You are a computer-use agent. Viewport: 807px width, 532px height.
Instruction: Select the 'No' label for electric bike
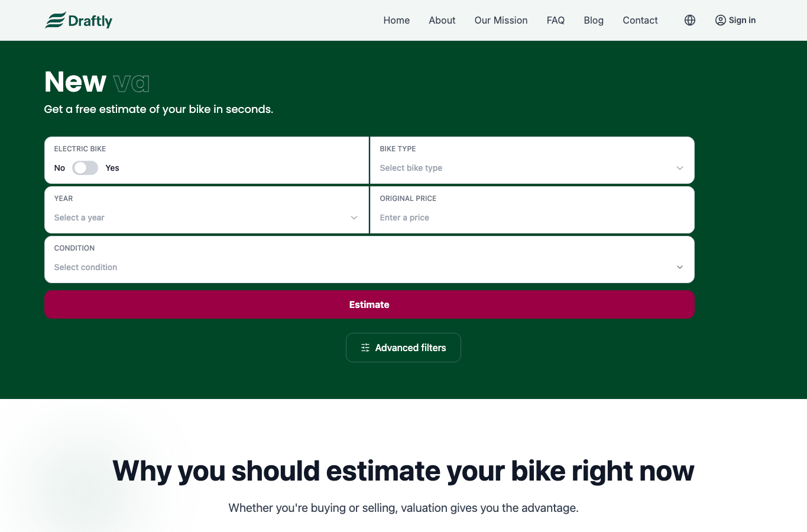60,168
